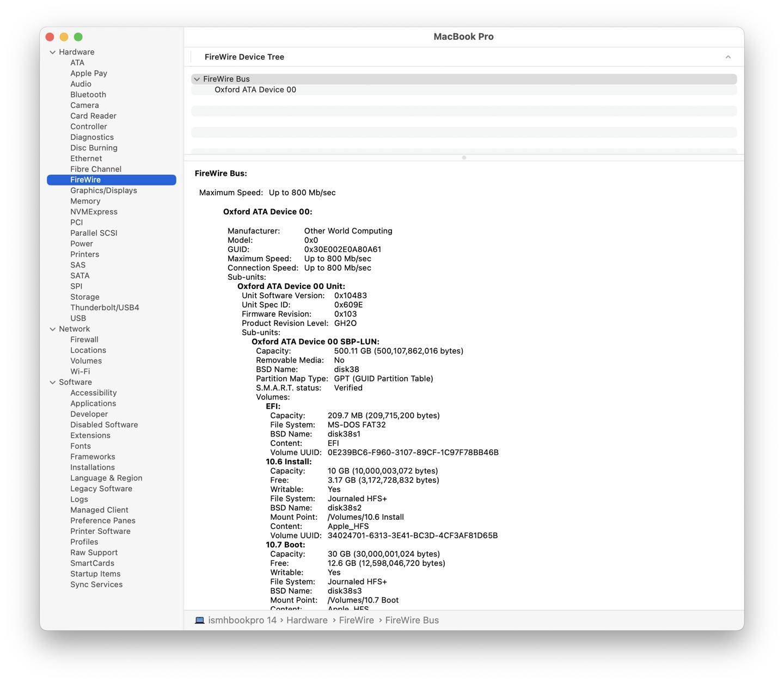784x683 pixels.
Task: Click the pane divider handle dot
Action: [x=464, y=158]
